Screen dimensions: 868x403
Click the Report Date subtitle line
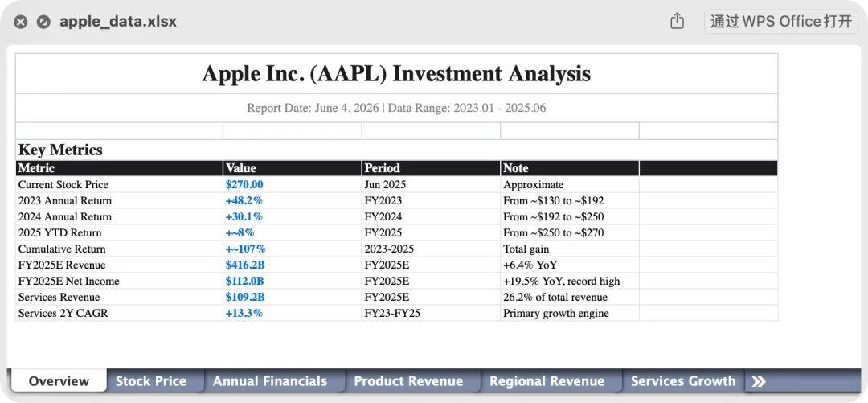click(x=396, y=108)
